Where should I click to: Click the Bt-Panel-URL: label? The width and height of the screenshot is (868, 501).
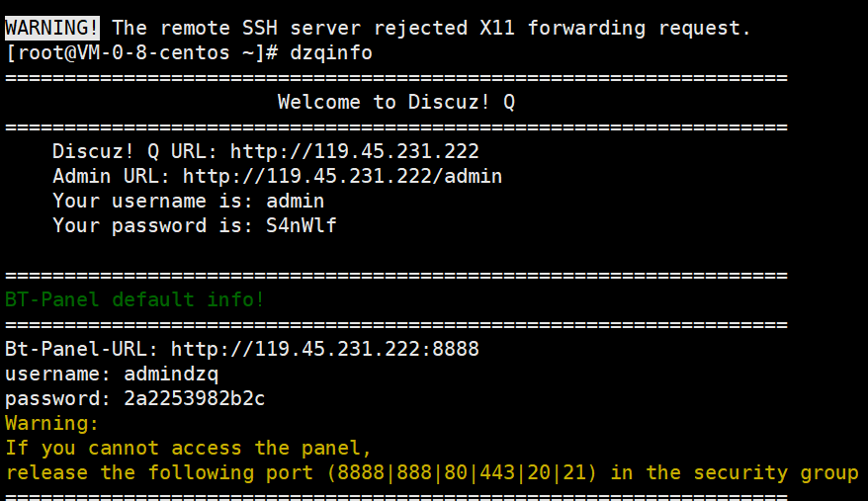coord(81,349)
